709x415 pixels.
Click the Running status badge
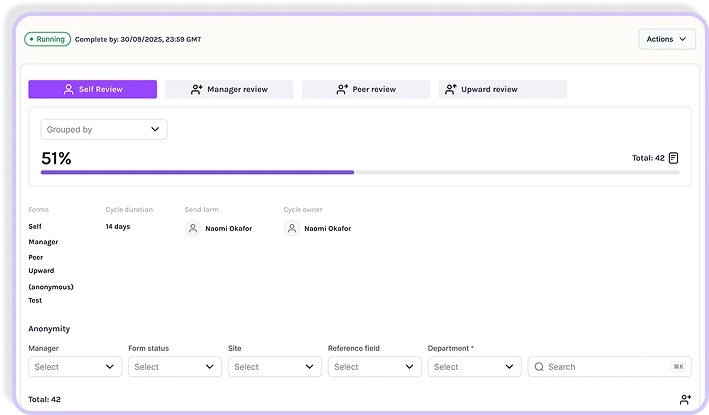[47, 39]
